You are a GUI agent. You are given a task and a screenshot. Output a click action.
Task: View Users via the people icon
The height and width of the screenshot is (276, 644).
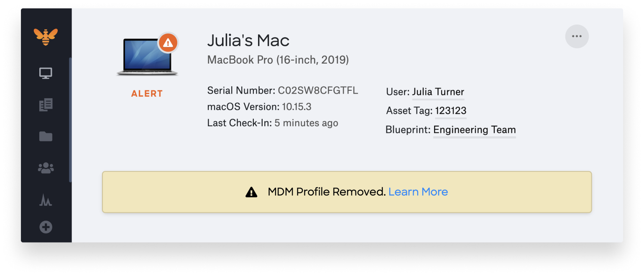pyautogui.click(x=46, y=168)
